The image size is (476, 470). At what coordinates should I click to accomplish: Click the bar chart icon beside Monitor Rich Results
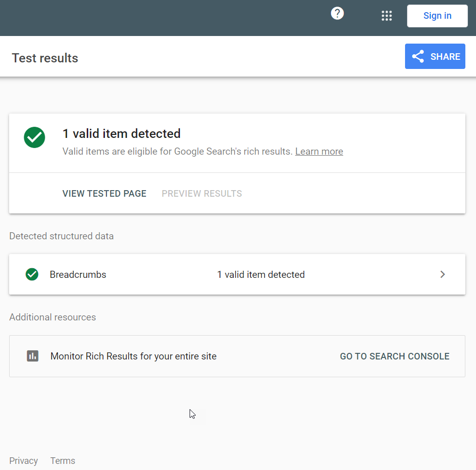[32, 356]
